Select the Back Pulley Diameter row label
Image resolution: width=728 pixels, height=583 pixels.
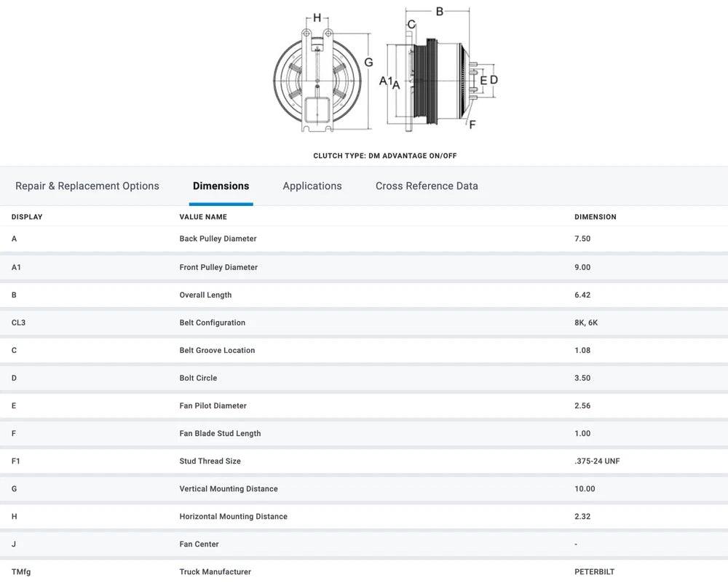pyautogui.click(x=218, y=239)
